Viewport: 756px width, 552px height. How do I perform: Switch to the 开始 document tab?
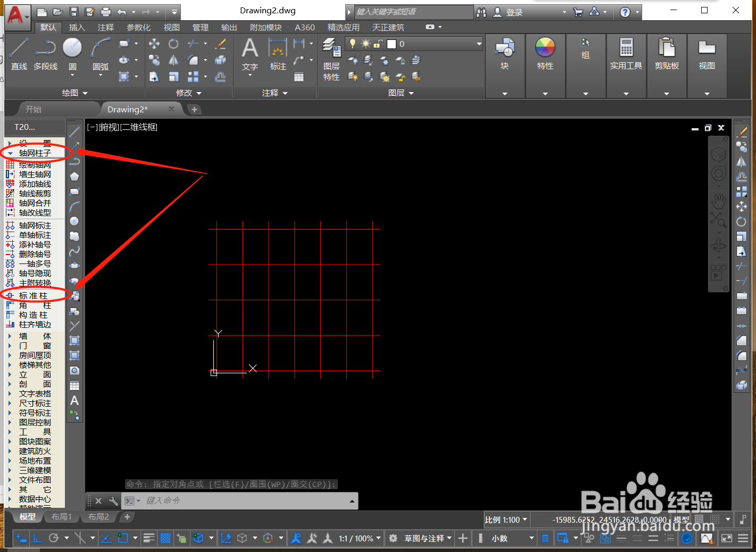pyautogui.click(x=33, y=109)
